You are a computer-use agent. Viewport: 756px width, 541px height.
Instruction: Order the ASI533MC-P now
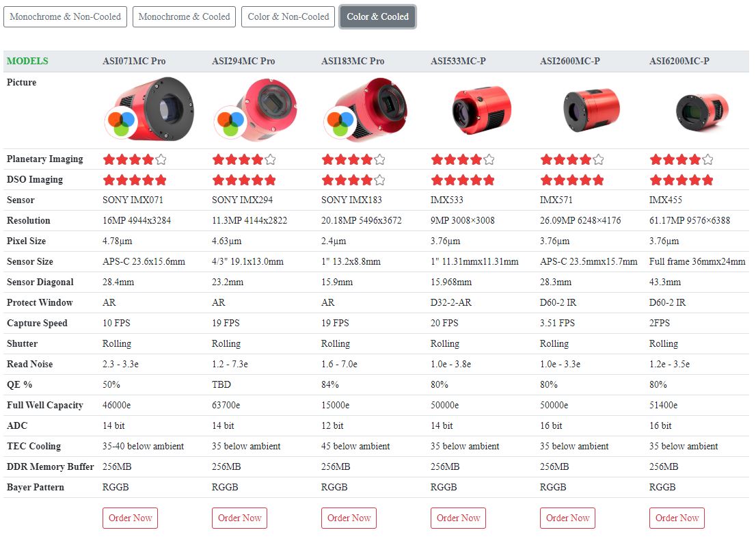pyautogui.click(x=459, y=518)
